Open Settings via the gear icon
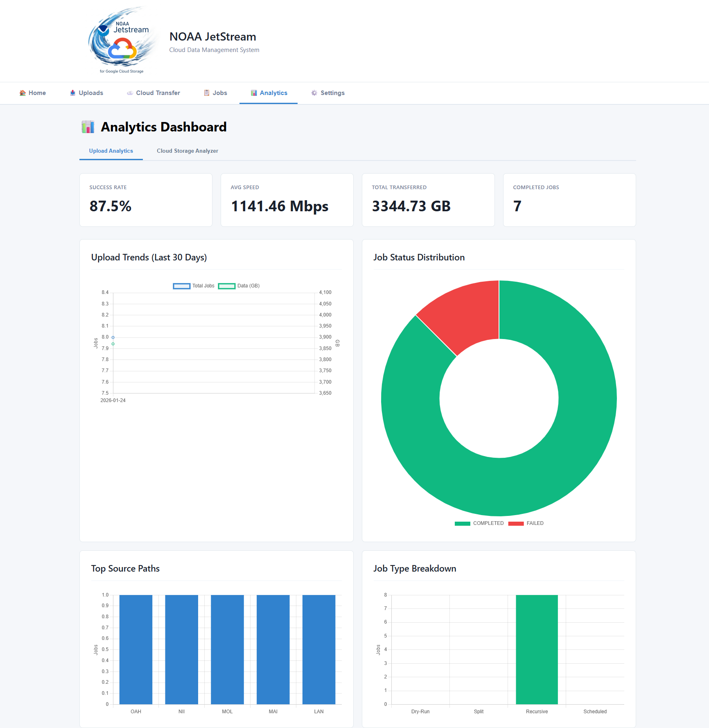Image resolution: width=709 pixels, height=728 pixels. (x=314, y=93)
